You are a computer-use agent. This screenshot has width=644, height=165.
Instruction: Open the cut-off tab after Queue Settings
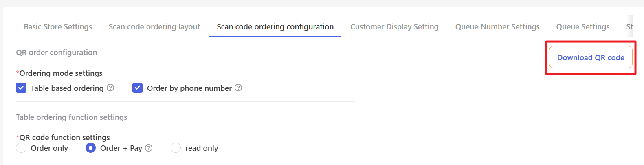click(x=629, y=27)
